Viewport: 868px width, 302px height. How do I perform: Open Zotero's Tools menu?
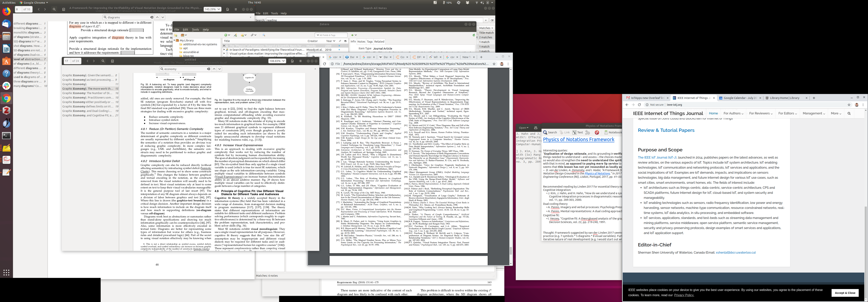pos(195,30)
